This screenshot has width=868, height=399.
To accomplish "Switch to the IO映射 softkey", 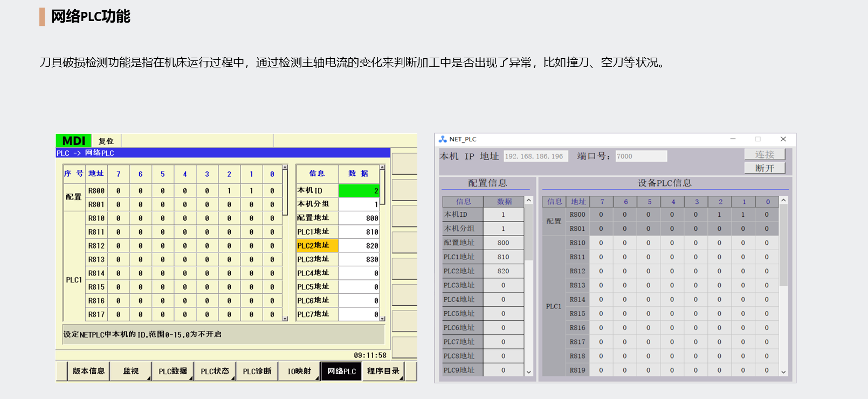I will (299, 371).
